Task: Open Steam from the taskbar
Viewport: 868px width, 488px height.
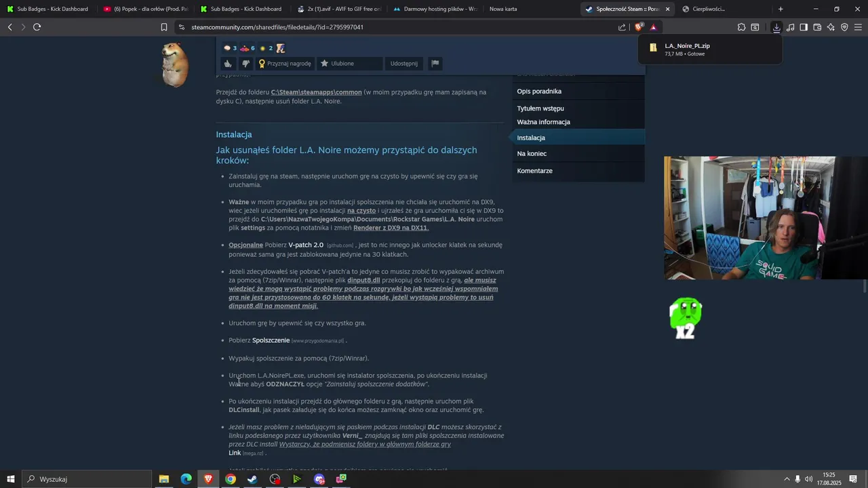Action: 252,479
